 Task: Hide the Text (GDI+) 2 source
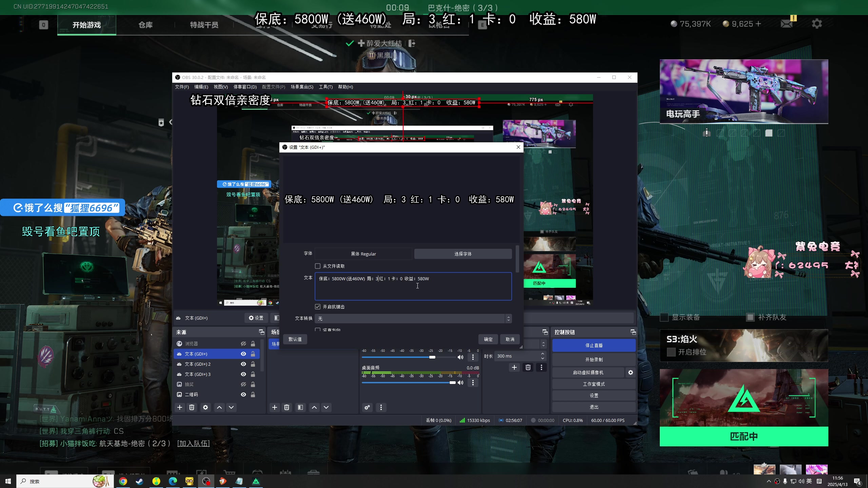(x=243, y=364)
